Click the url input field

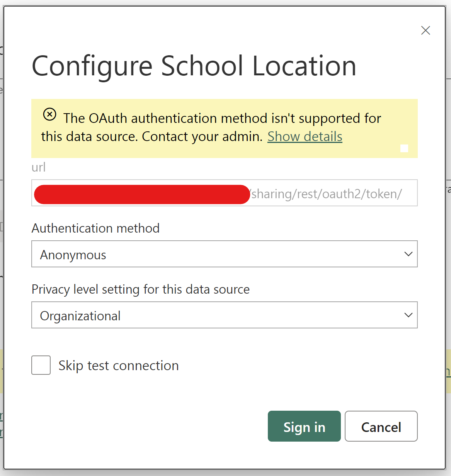coord(225,193)
